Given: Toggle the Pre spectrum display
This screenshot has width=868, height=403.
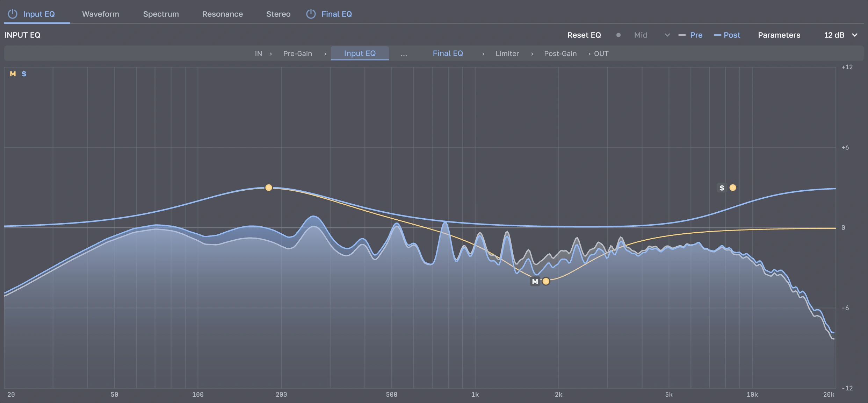Looking at the screenshot, I should point(690,35).
